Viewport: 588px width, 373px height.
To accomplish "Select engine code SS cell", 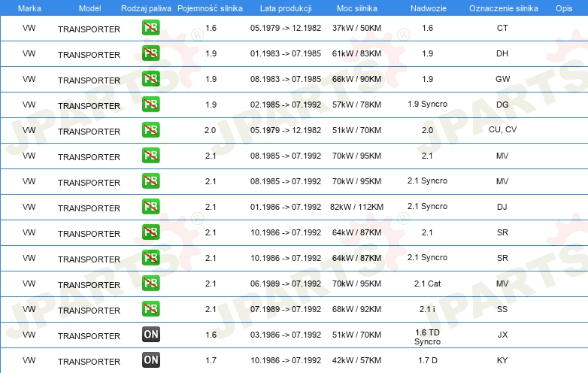I will (x=502, y=309).
